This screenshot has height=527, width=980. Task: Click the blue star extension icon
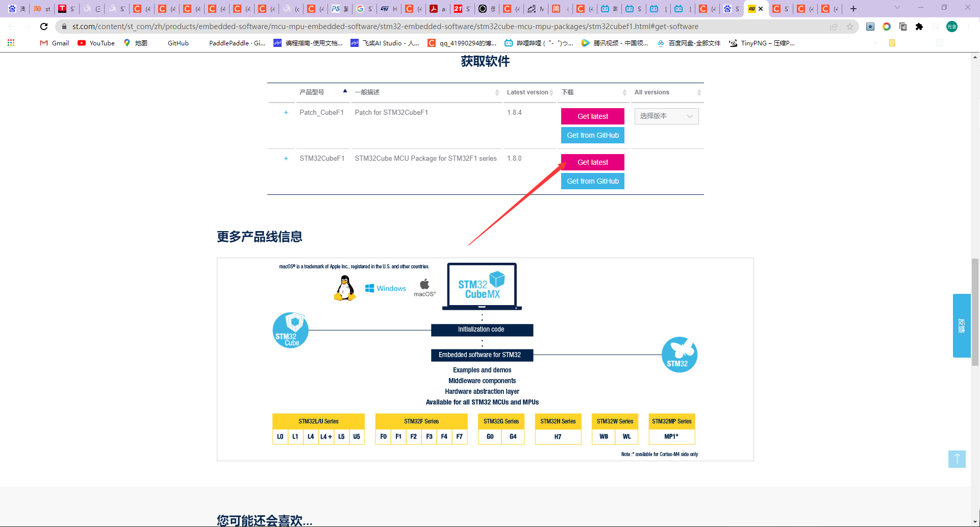870,27
